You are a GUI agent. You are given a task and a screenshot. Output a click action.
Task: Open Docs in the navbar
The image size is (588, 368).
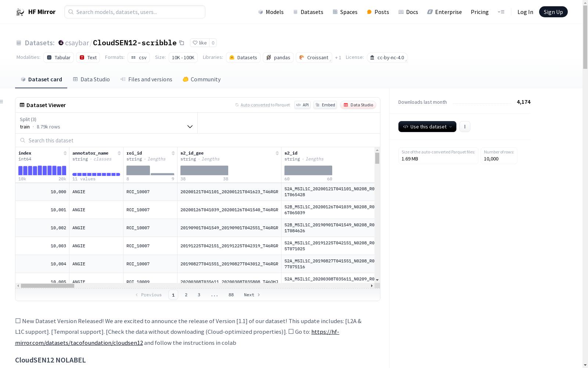tap(408, 12)
